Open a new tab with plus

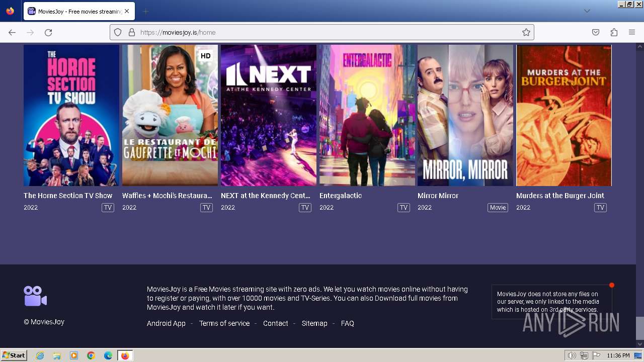[145, 11]
